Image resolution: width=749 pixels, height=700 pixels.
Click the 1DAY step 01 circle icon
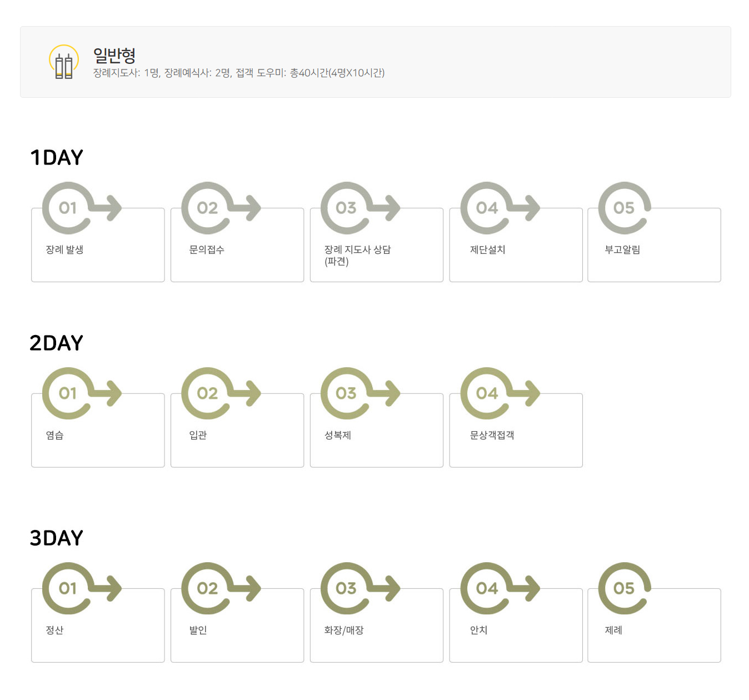(67, 208)
